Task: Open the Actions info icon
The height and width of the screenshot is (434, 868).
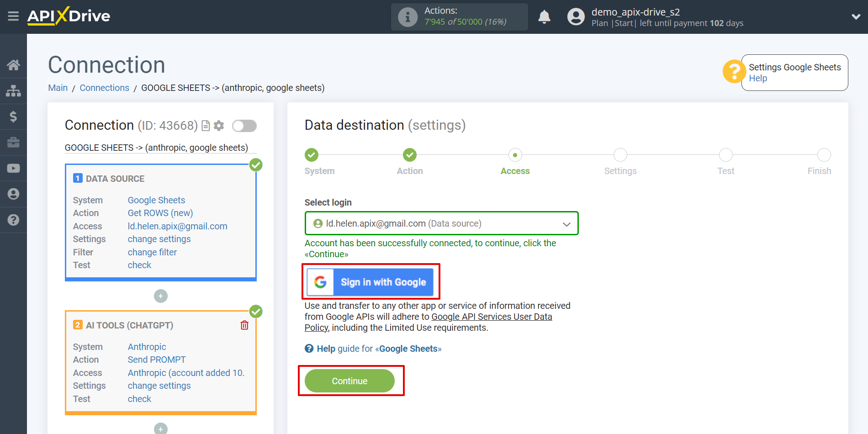Action: pyautogui.click(x=408, y=17)
